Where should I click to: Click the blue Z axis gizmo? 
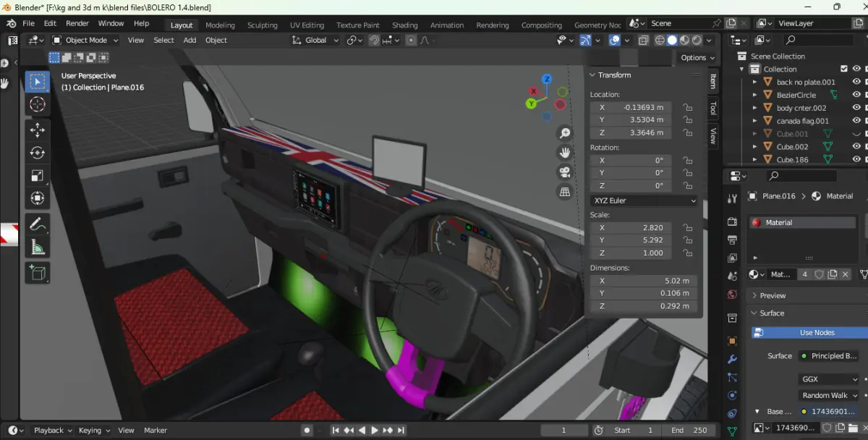click(548, 79)
